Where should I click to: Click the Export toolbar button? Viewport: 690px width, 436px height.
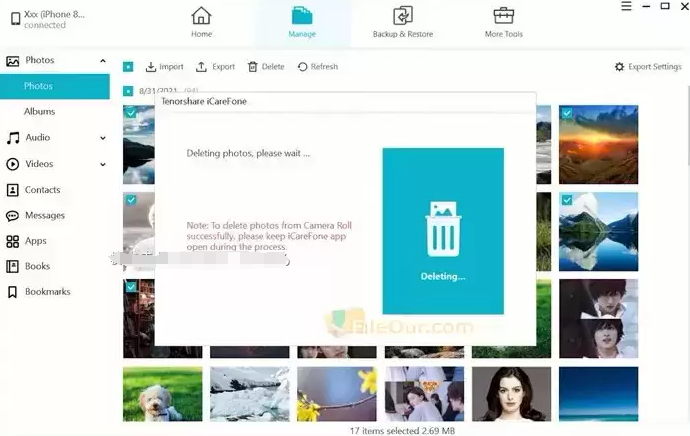pyautogui.click(x=215, y=66)
